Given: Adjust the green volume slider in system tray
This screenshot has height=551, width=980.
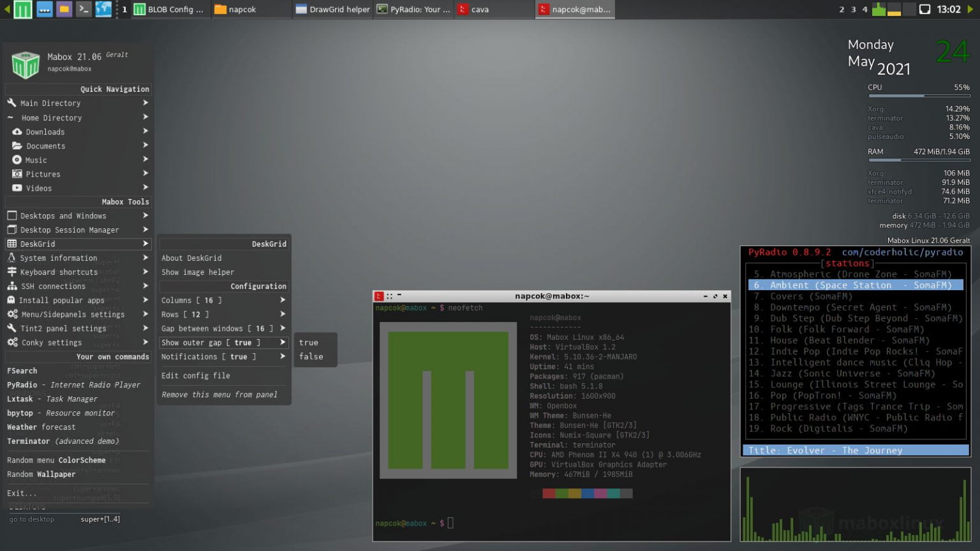Looking at the screenshot, I should tap(879, 9).
